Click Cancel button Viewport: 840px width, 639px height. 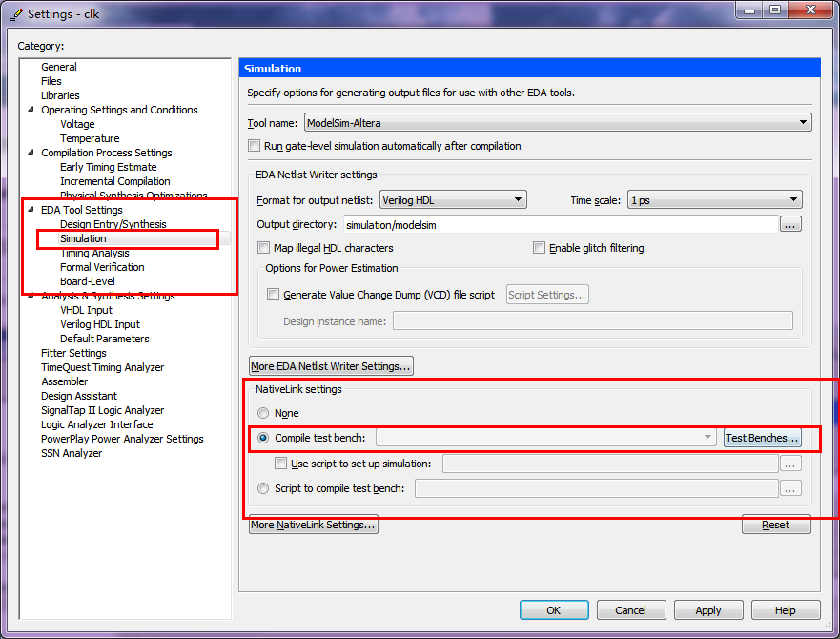[x=631, y=610]
